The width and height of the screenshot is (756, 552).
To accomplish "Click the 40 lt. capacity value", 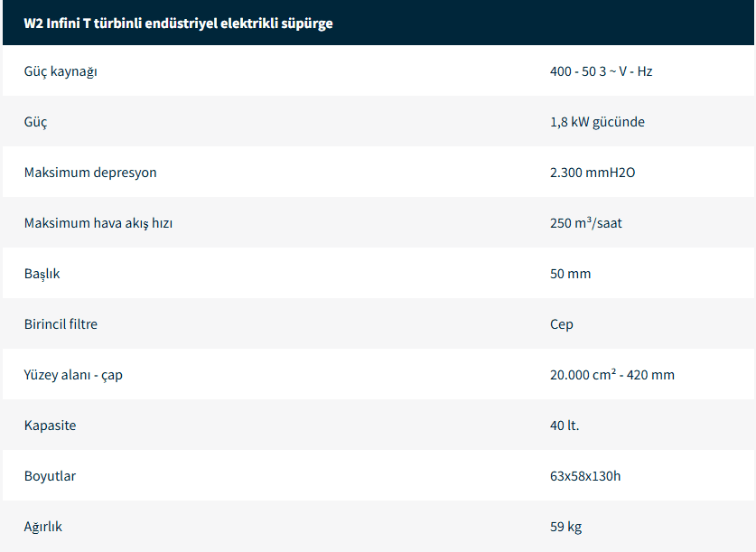I will [x=565, y=426].
